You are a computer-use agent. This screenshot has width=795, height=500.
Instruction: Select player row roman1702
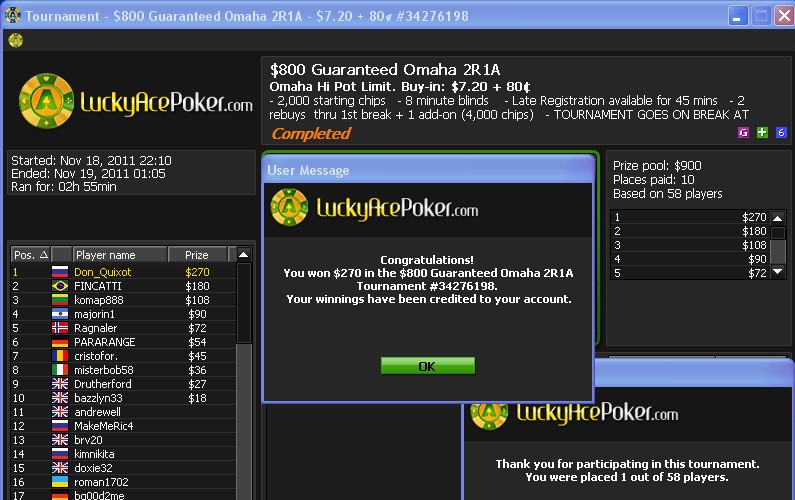click(x=123, y=482)
